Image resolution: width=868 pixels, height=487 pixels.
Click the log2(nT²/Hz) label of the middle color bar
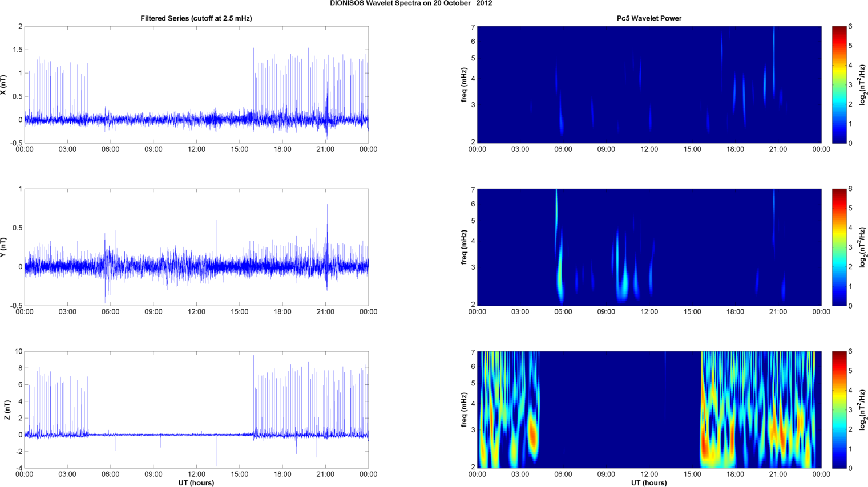[863, 247]
